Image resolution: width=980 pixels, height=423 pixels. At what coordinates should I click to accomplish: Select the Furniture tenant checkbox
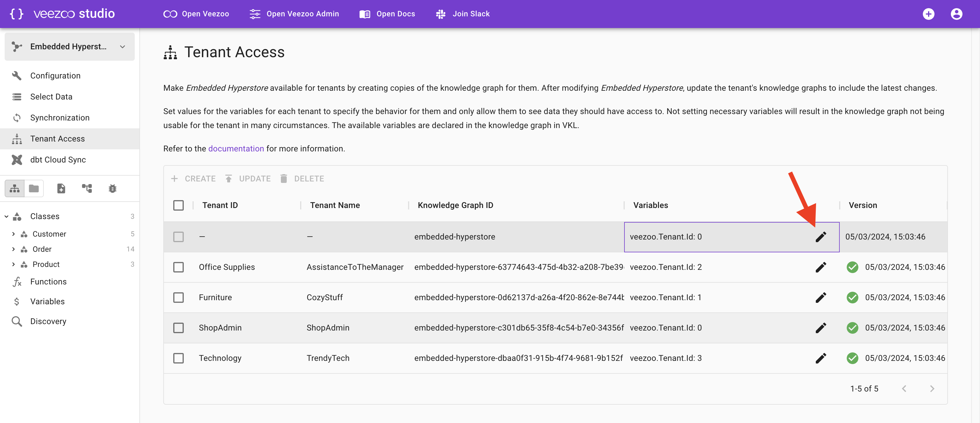178,298
